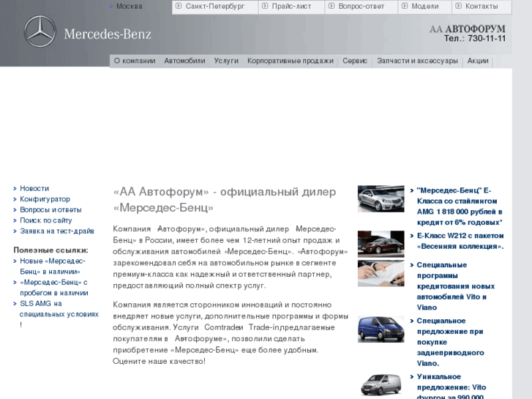
Task: Open Е-Класс W212 «Весенняя коллекция» link
Action: pos(460,241)
